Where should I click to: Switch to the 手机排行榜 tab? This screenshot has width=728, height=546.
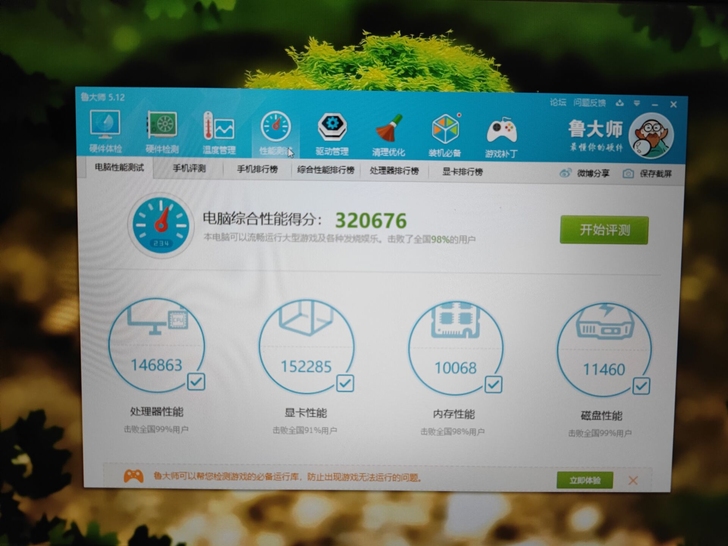(x=258, y=169)
